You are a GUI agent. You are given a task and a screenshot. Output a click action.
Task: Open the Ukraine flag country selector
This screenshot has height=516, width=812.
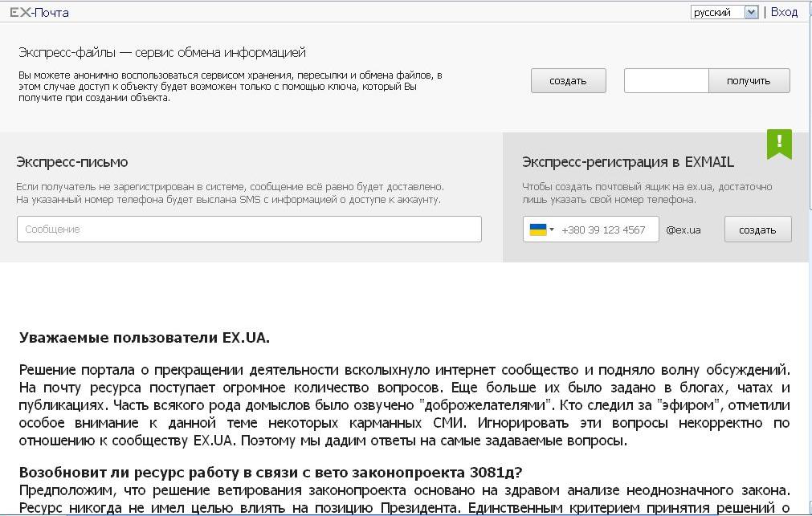click(x=541, y=230)
